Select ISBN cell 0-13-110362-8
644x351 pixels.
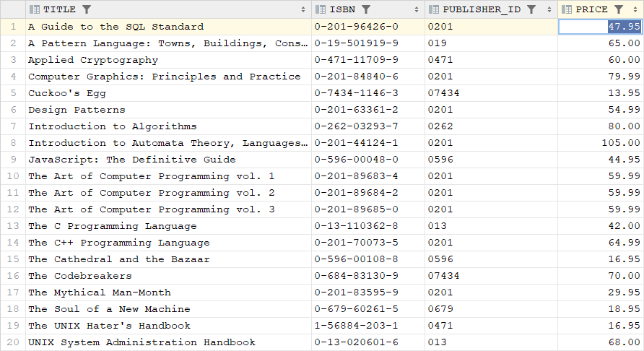(x=368, y=226)
